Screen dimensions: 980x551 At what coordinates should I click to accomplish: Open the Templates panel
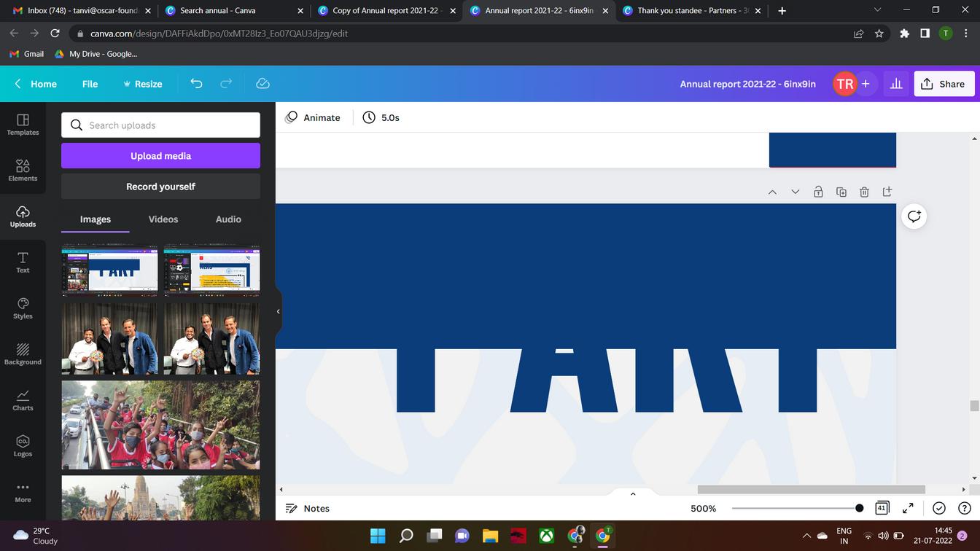(23, 125)
